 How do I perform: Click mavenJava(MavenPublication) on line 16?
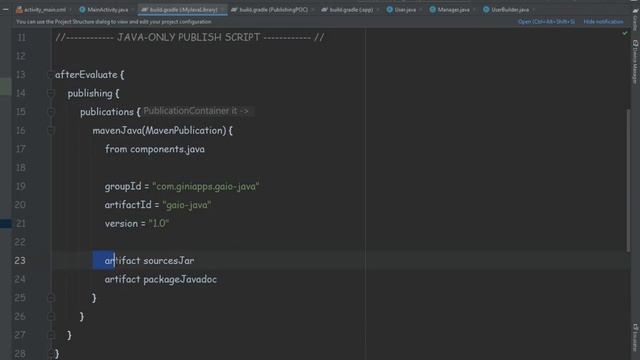coord(159,131)
